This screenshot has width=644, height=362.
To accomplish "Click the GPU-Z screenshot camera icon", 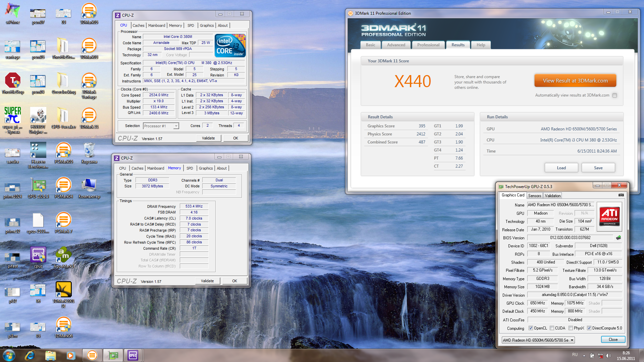I will (x=621, y=195).
